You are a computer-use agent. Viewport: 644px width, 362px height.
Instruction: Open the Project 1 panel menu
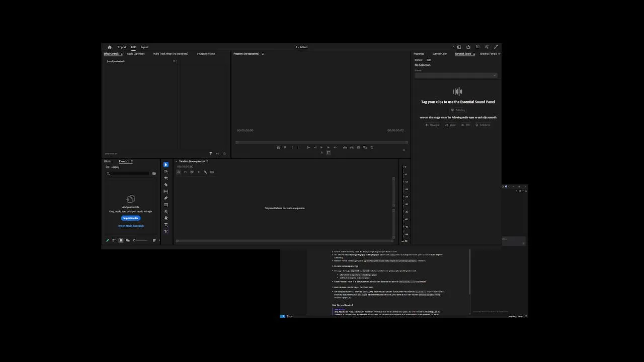point(132,161)
